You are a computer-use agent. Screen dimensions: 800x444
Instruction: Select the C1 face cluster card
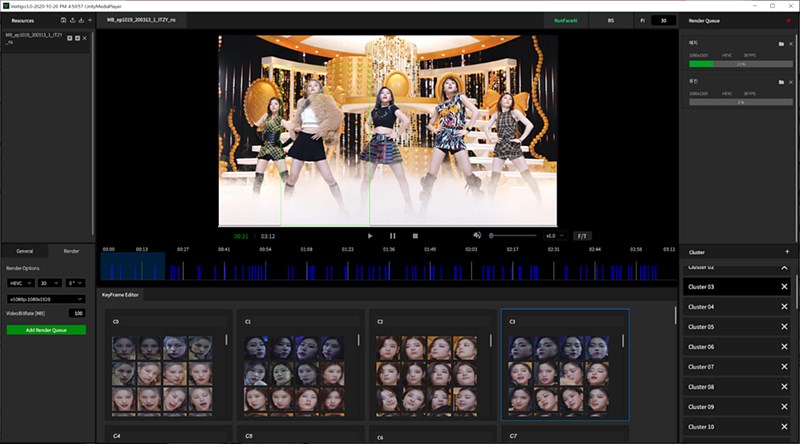[x=301, y=364]
